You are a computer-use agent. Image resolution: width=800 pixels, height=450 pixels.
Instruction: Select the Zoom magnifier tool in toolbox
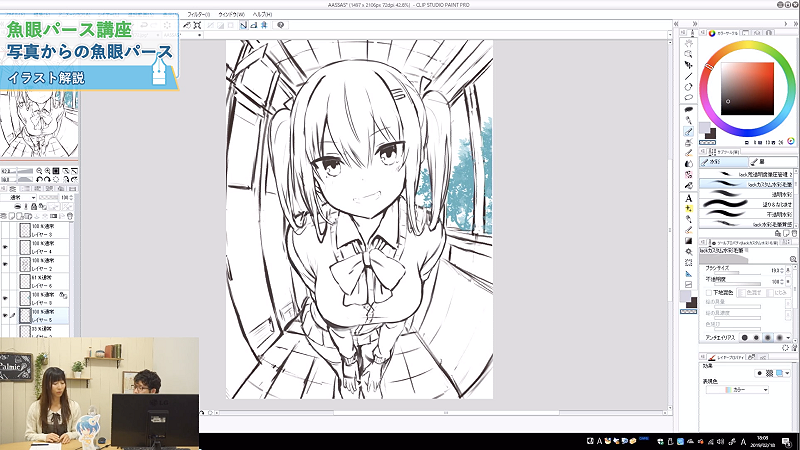coord(688,54)
